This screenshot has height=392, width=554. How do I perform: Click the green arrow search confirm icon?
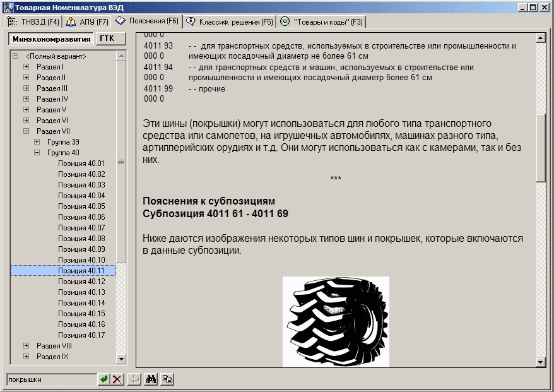click(103, 379)
